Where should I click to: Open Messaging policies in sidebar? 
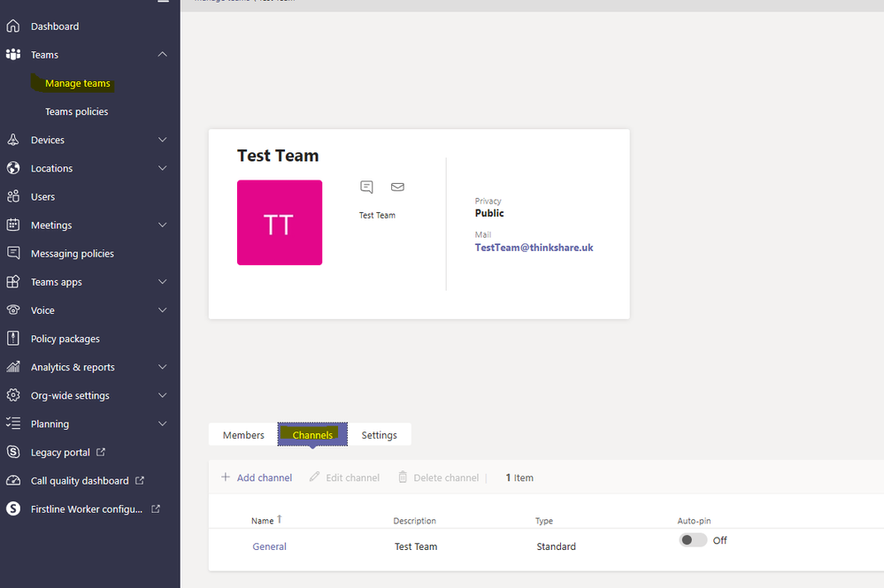(73, 254)
